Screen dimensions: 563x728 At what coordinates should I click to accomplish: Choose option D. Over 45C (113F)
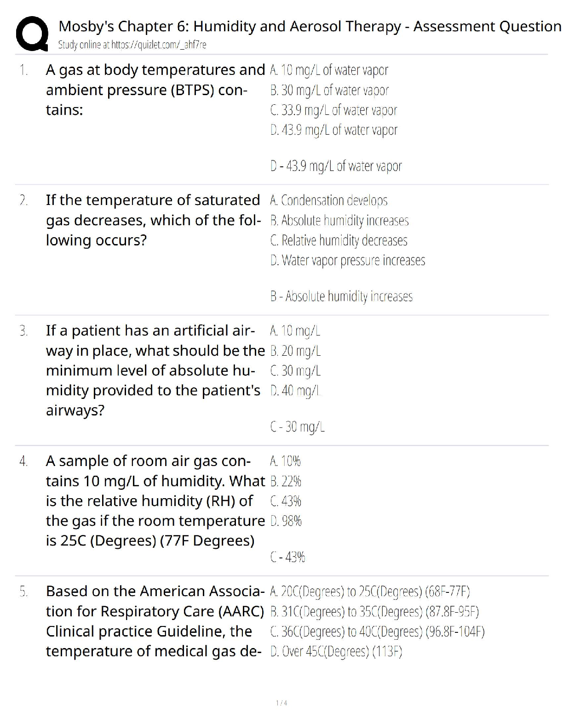click(336, 652)
